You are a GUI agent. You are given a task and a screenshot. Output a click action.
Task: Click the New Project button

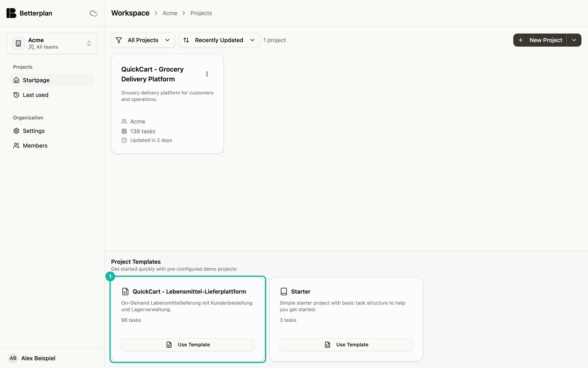540,40
